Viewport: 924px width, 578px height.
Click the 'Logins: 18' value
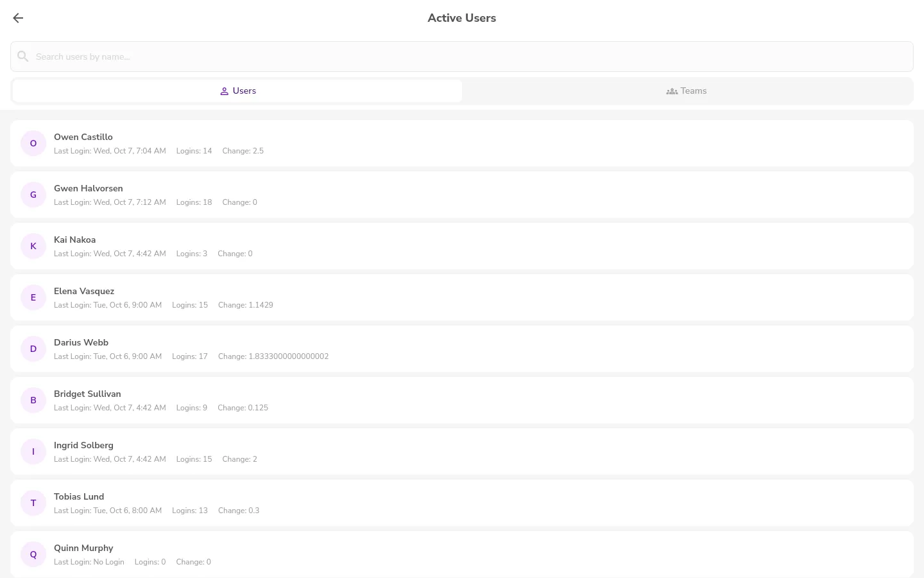(194, 202)
